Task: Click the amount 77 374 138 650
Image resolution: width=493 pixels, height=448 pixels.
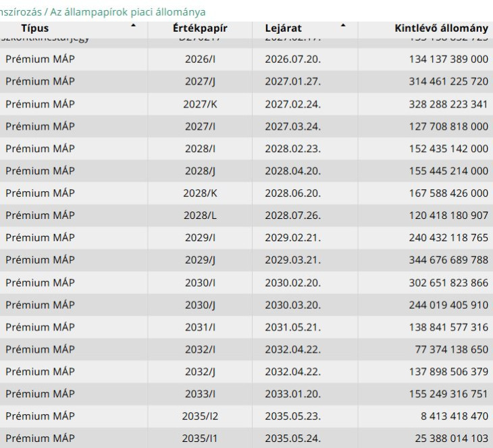Action: click(451, 349)
